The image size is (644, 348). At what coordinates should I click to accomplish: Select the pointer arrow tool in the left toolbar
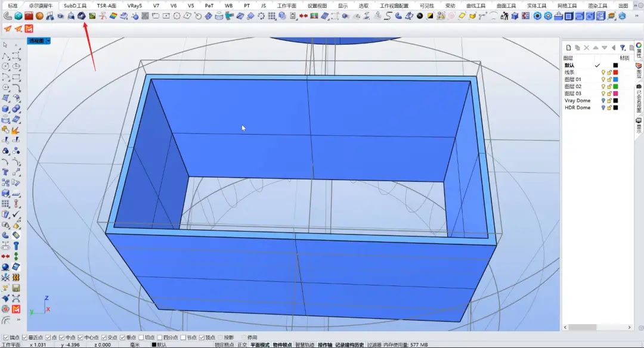pyautogui.click(x=5, y=45)
